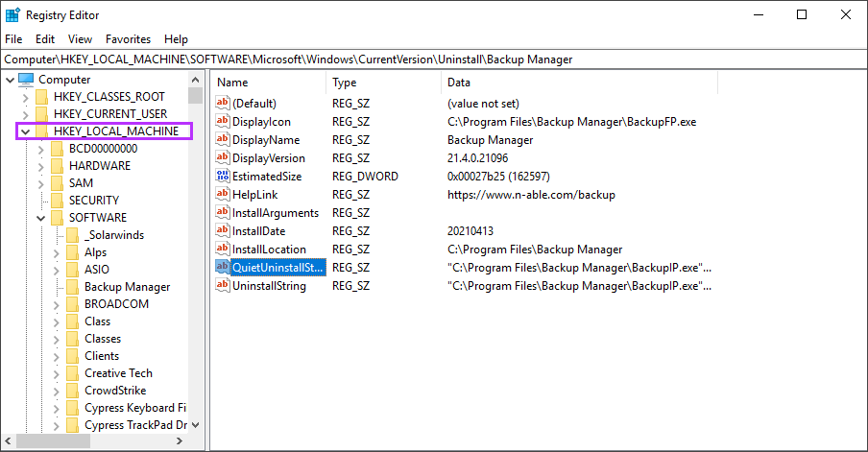Image resolution: width=868 pixels, height=452 pixels.
Task: Click the Registry Editor title bar icon
Action: 12,15
